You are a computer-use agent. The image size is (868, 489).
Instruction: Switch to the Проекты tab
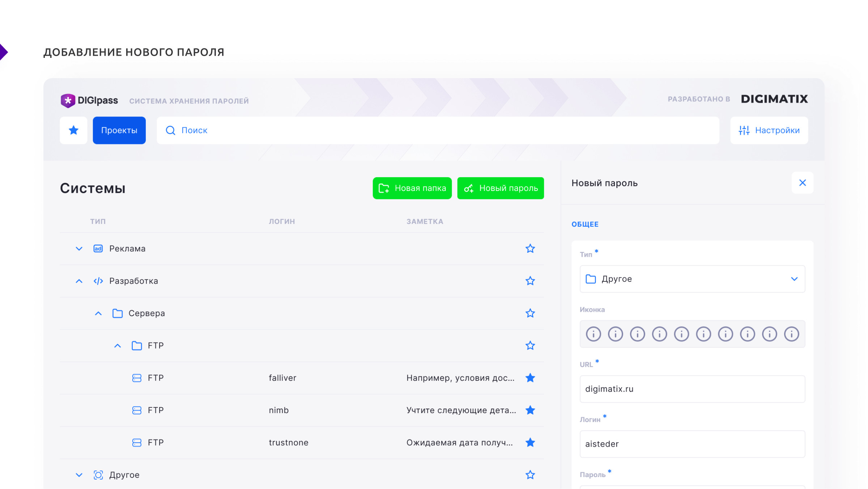point(119,130)
